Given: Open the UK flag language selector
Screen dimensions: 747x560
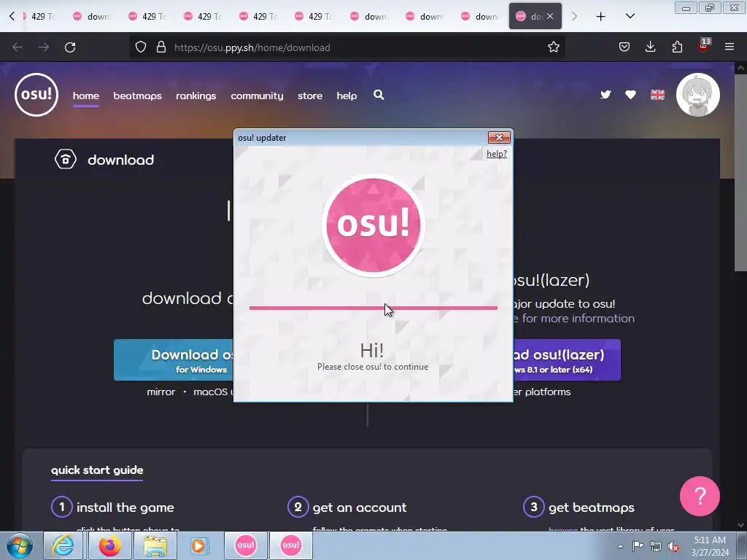Looking at the screenshot, I should 657,95.
